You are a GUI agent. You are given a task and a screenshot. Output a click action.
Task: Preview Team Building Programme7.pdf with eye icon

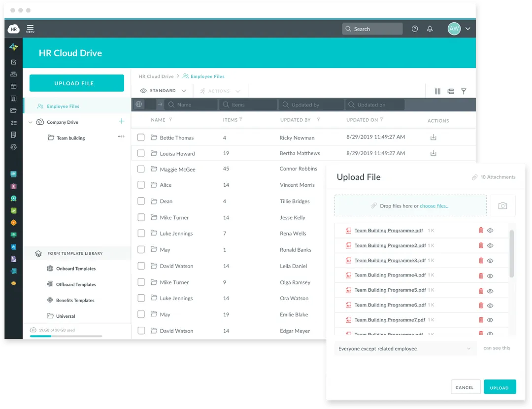coord(490,320)
